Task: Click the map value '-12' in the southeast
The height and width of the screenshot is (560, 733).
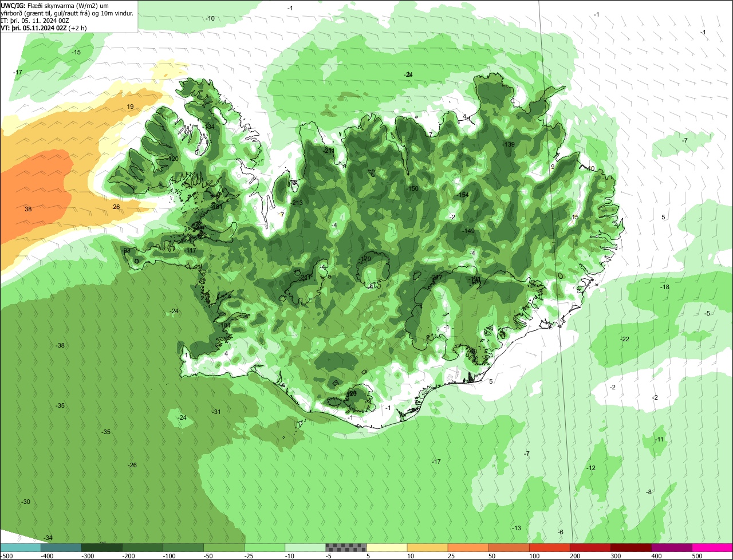Action: click(x=591, y=468)
